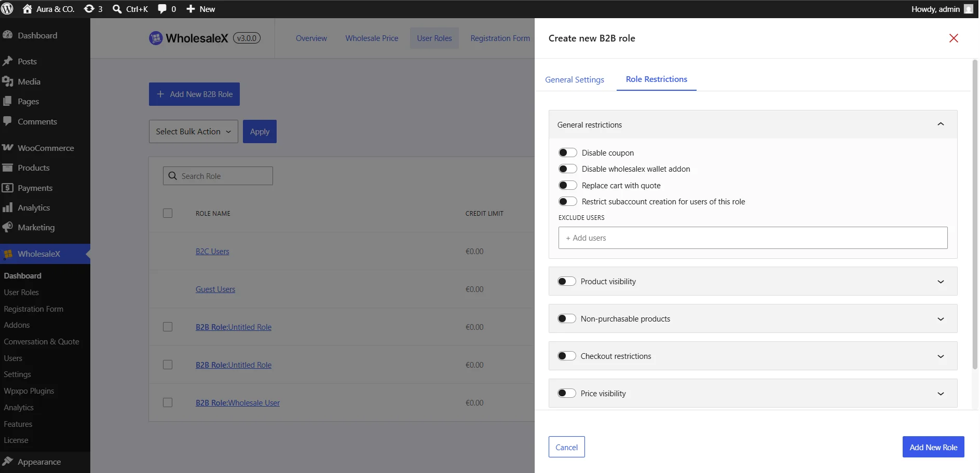
Task: Expand Product visibility section chevron
Action: pyautogui.click(x=941, y=282)
